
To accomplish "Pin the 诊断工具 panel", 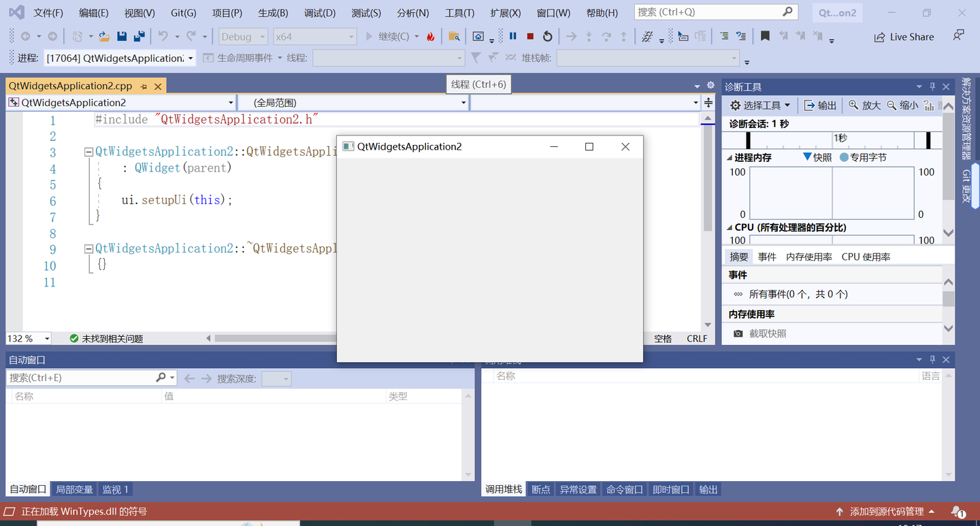I will click(x=933, y=86).
